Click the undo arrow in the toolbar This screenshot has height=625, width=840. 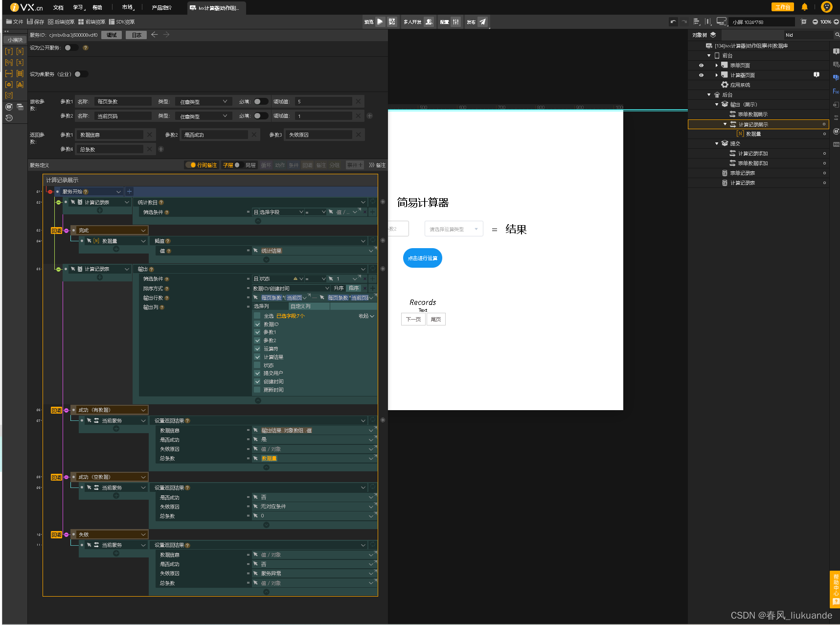pos(673,22)
